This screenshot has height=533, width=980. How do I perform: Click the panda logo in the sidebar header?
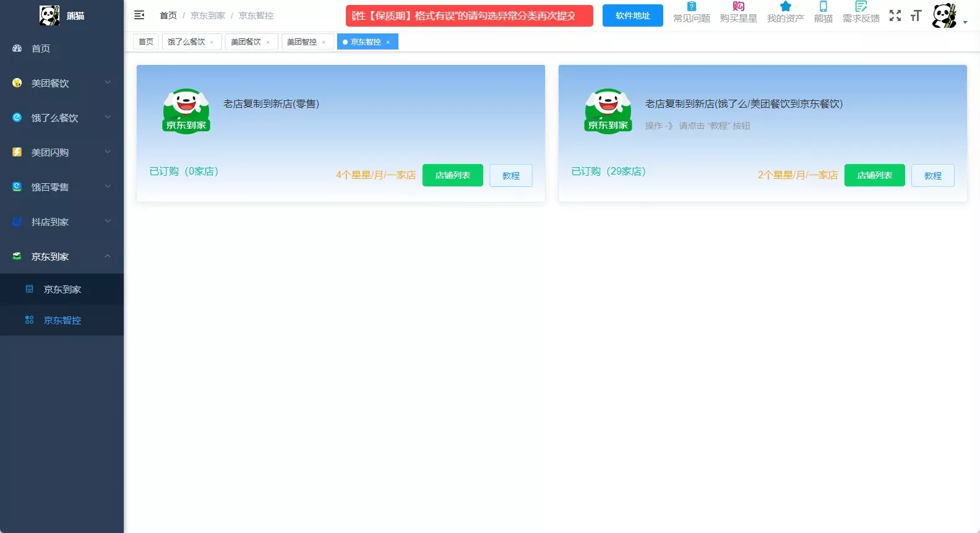49,15
